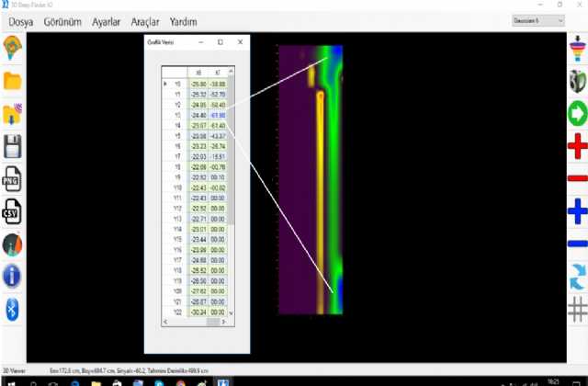Click the yellow folder open icon

[13, 81]
